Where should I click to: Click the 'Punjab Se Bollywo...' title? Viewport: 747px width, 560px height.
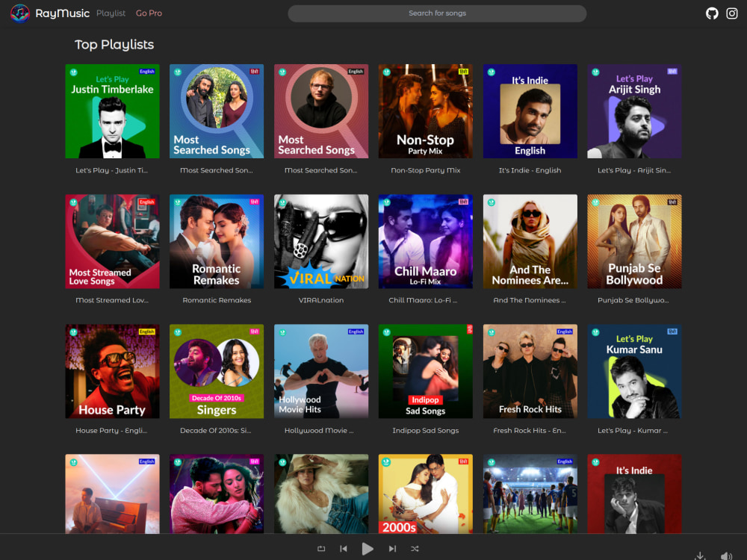633,300
